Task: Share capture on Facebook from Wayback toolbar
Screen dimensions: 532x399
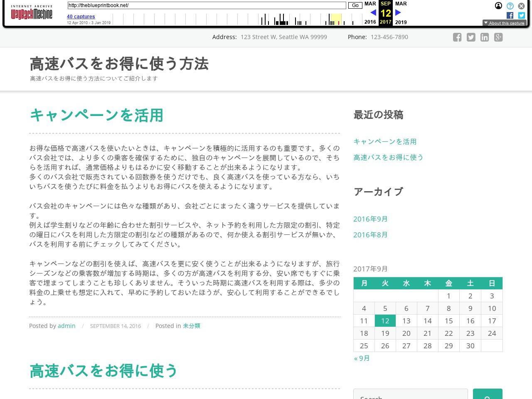Action: (x=510, y=15)
